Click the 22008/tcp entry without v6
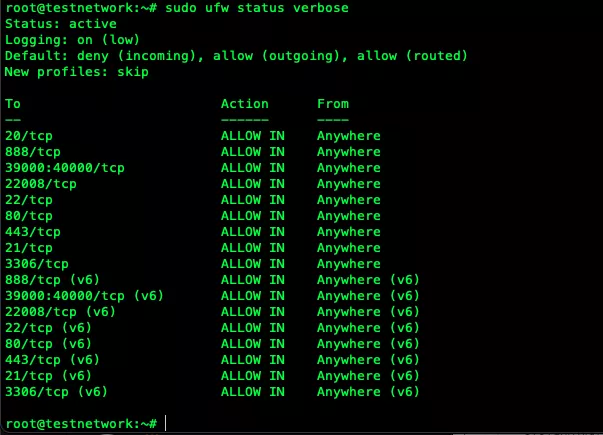This screenshot has height=435, width=603. point(41,184)
